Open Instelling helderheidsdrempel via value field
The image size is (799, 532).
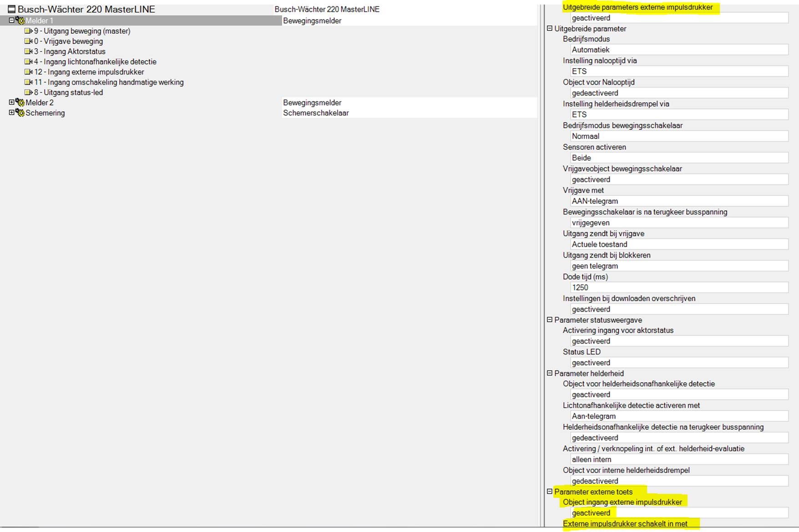679,114
